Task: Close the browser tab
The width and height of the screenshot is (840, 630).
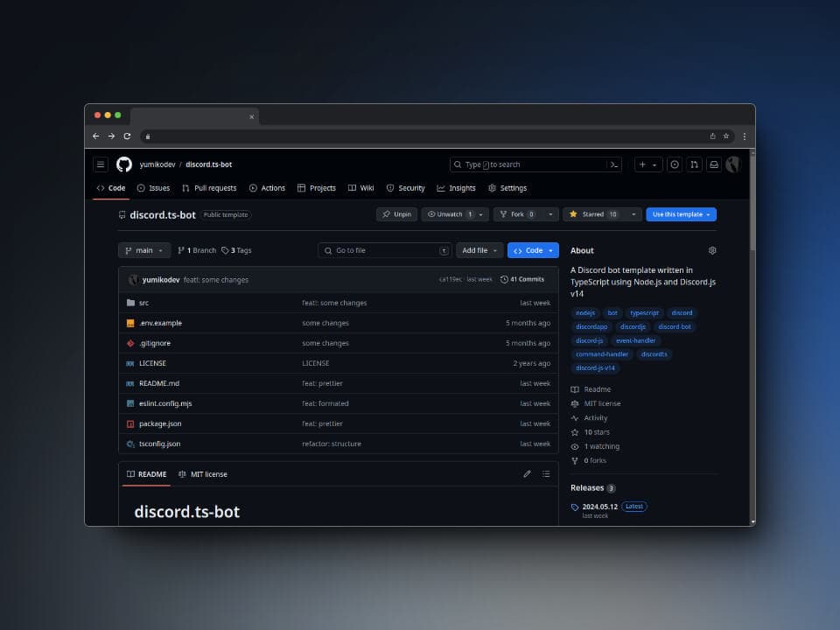Action: 251,116
